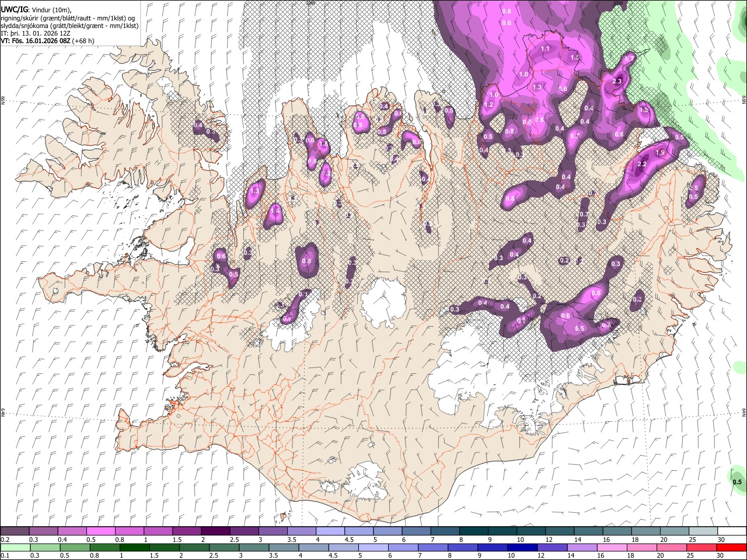Pick the lower scale swatch between 25 and 30
The width and height of the screenshot is (747, 560).
(x=702, y=548)
